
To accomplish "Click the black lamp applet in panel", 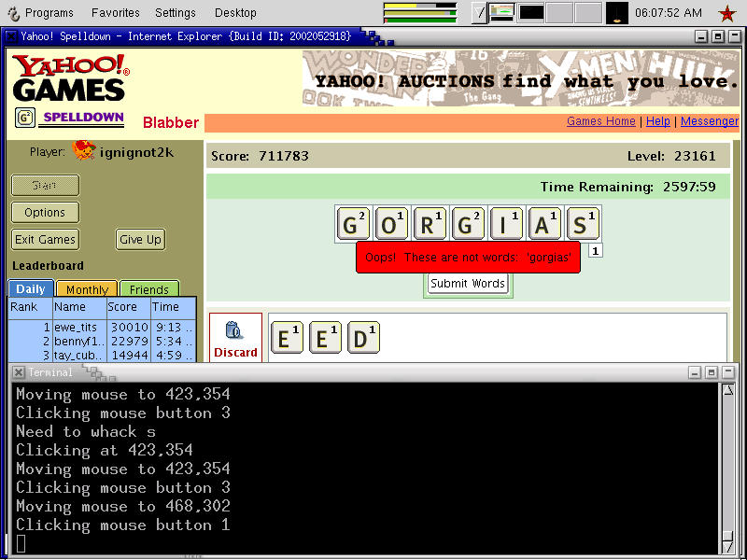I will (x=617, y=13).
